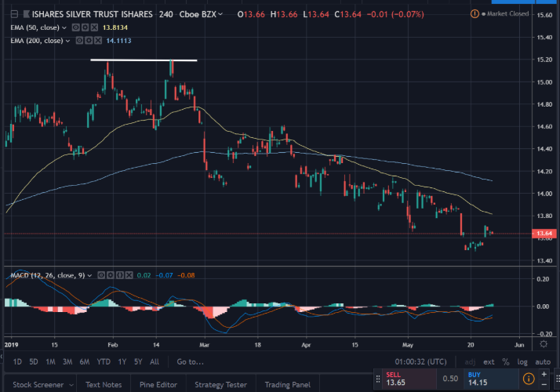Image resolution: width=560 pixels, height=392 pixels.
Task: Set date range to 5Y
Action: click(138, 362)
